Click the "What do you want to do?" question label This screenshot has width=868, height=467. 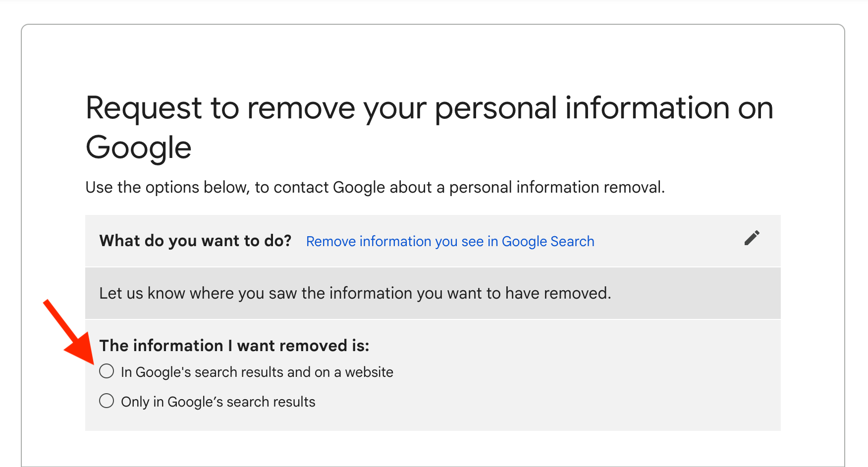click(x=195, y=241)
